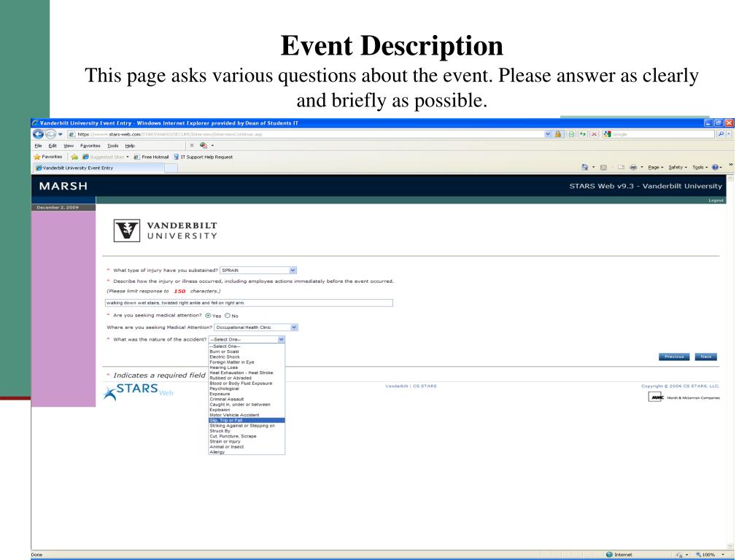The height and width of the screenshot is (560, 747).
Task: Open the IT Support Help Request link
Action: tap(203, 157)
